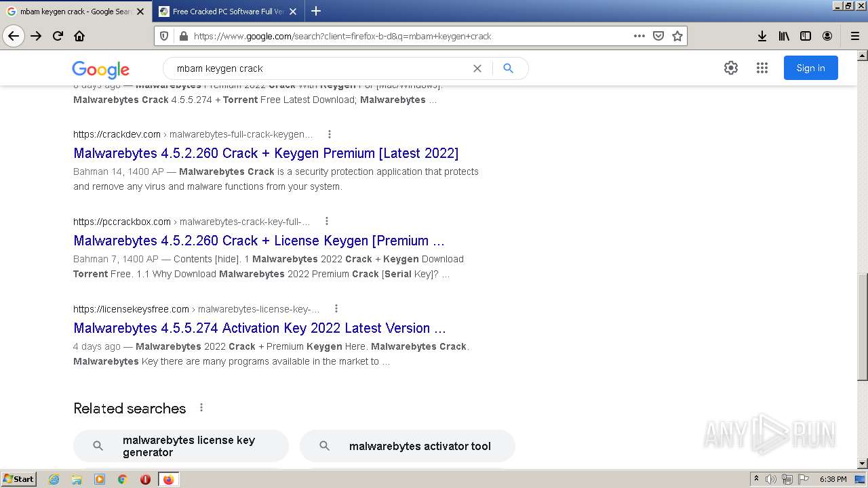Image resolution: width=868 pixels, height=488 pixels.
Task: View site security padlock details
Action: click(183, 36)
